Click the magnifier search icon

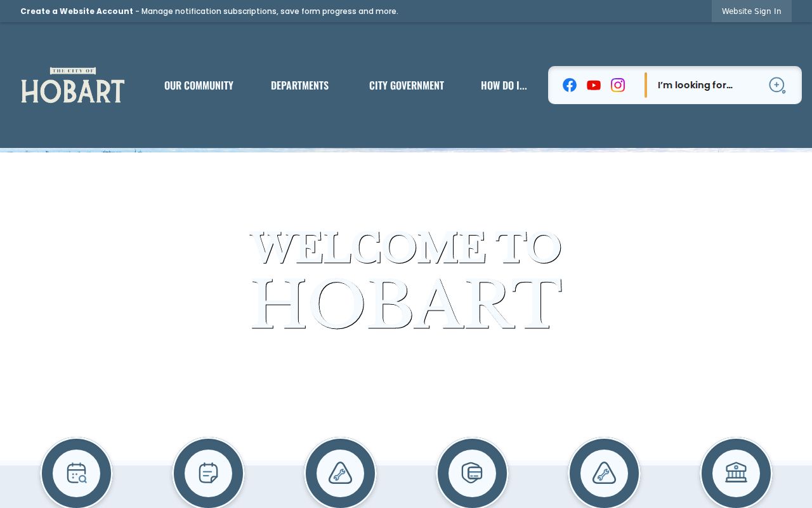tap(777, 85)
